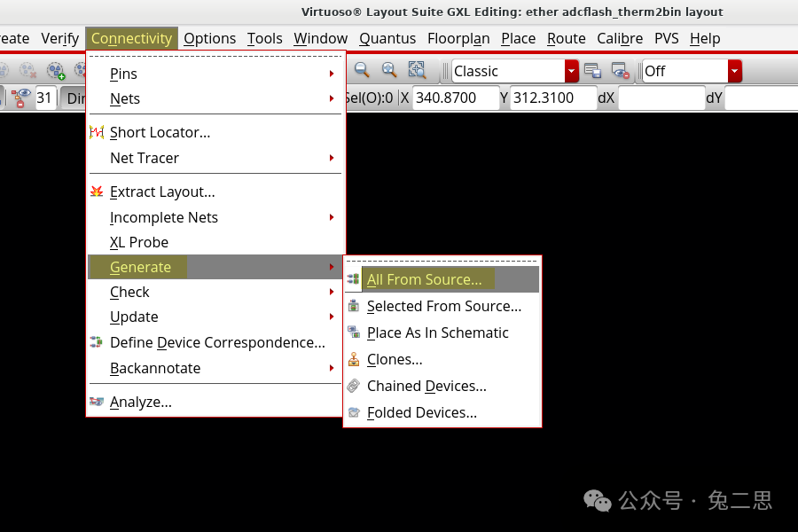Click the Y coordinate field showing 312.3100
This screenshot has width=798, height=532.
[x=553, y=98]
